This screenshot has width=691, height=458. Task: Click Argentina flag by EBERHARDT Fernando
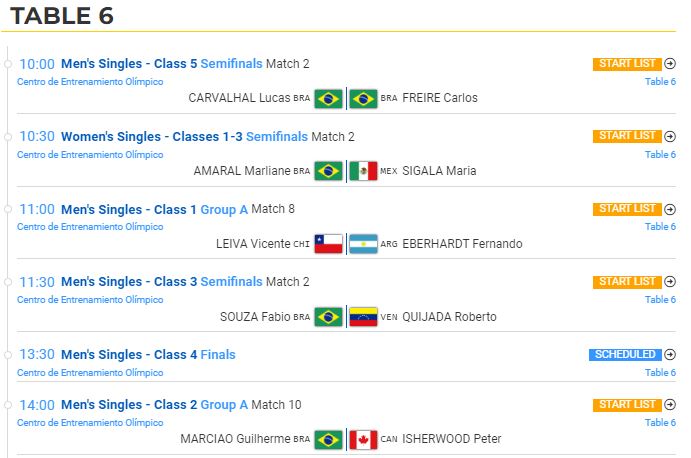[x=363, y=244]
